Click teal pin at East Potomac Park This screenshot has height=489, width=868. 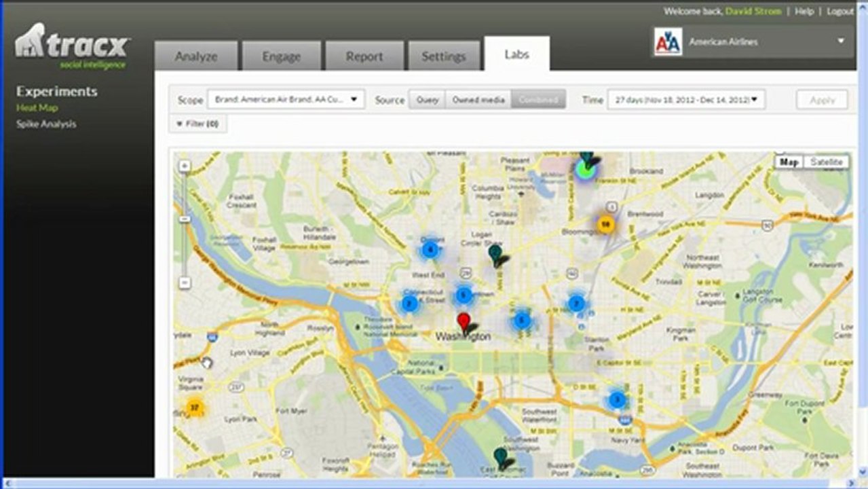[x=501, y=457]
